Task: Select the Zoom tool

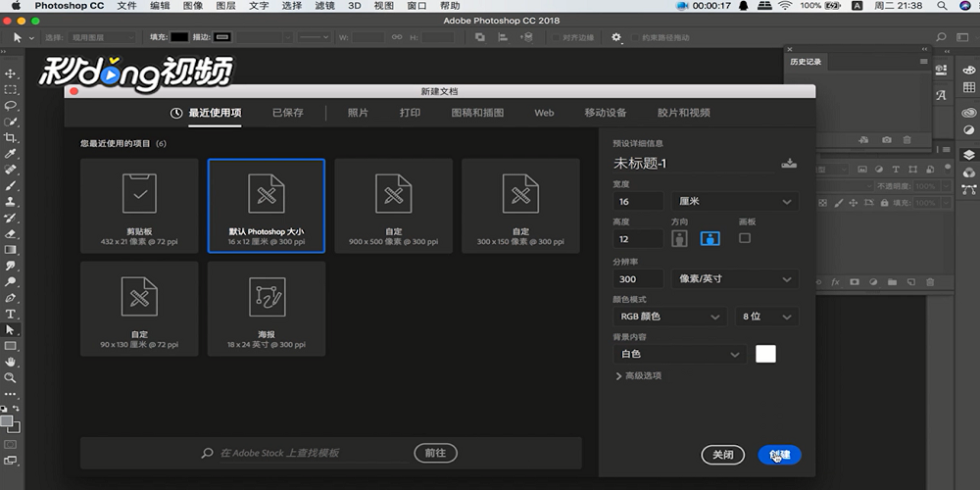Action: [10, 377]
